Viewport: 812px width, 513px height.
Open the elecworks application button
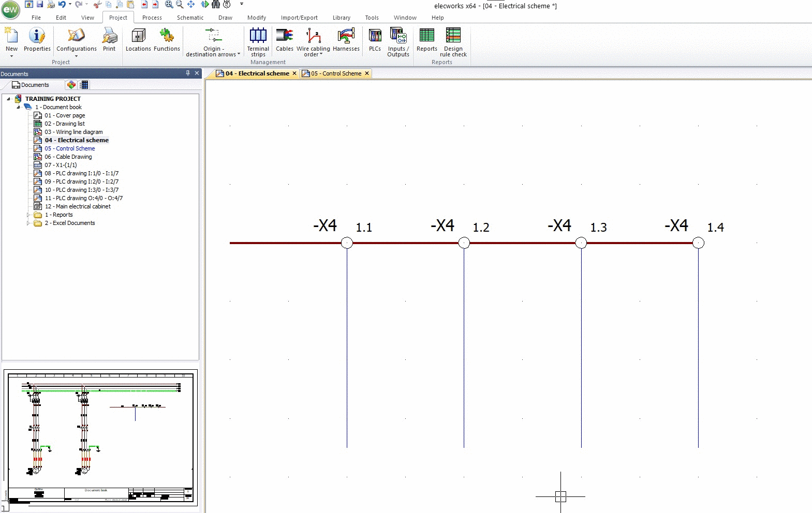click(10, 10)
